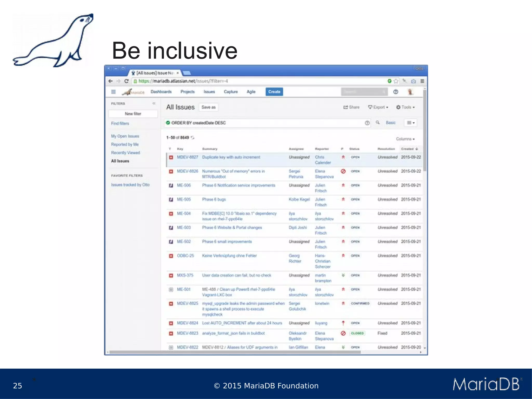Viewport: 532px width, 399px height.
Task: Expand the Export dropdown
Action: point(378,107)
